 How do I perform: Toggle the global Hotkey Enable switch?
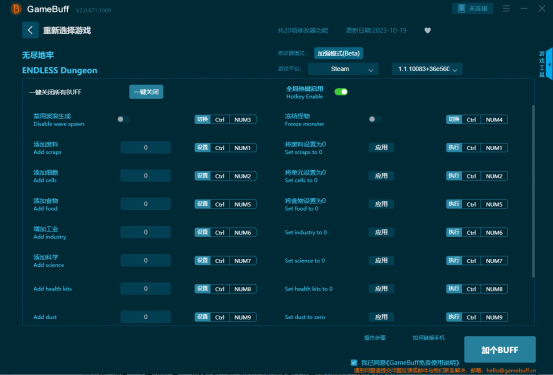(x=341, y=92)
